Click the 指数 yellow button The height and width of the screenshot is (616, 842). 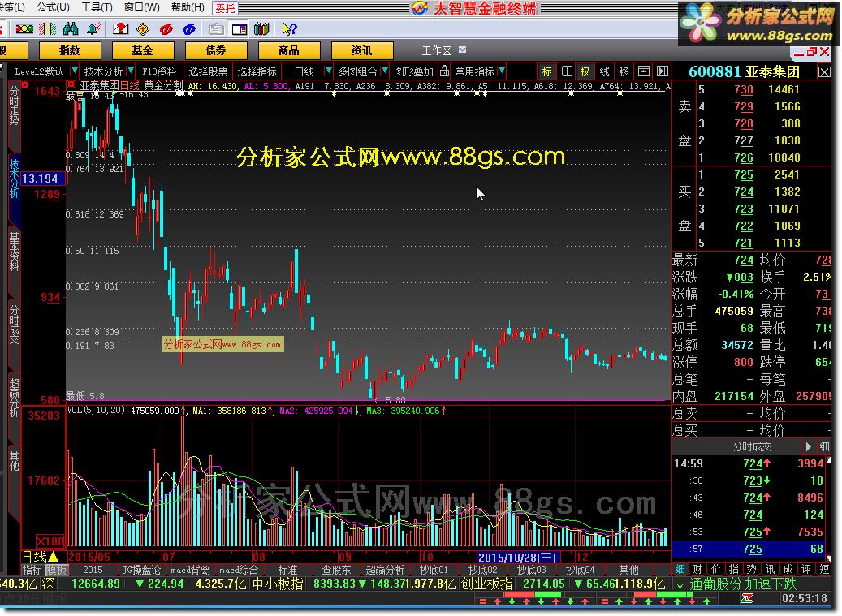tap(70, 50)
